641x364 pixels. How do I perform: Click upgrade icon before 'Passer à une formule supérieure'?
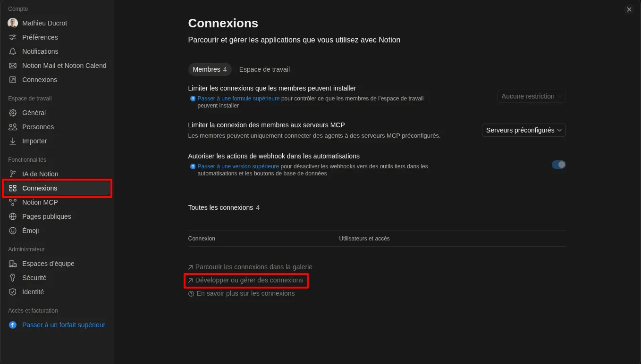click(x=193, y=99)
